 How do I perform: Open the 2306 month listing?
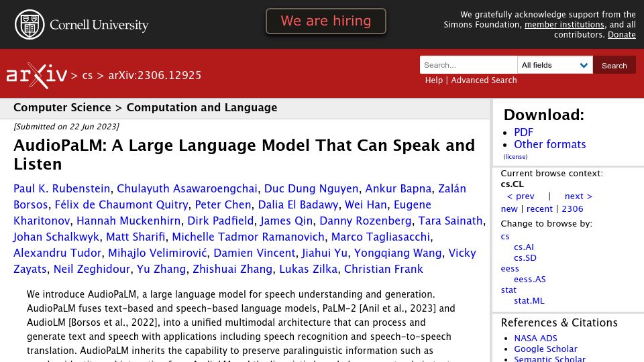572,209
